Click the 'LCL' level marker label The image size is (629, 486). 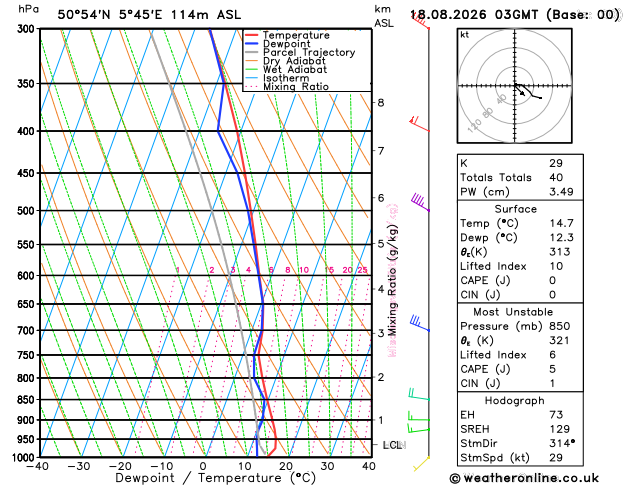coord(393,445)
